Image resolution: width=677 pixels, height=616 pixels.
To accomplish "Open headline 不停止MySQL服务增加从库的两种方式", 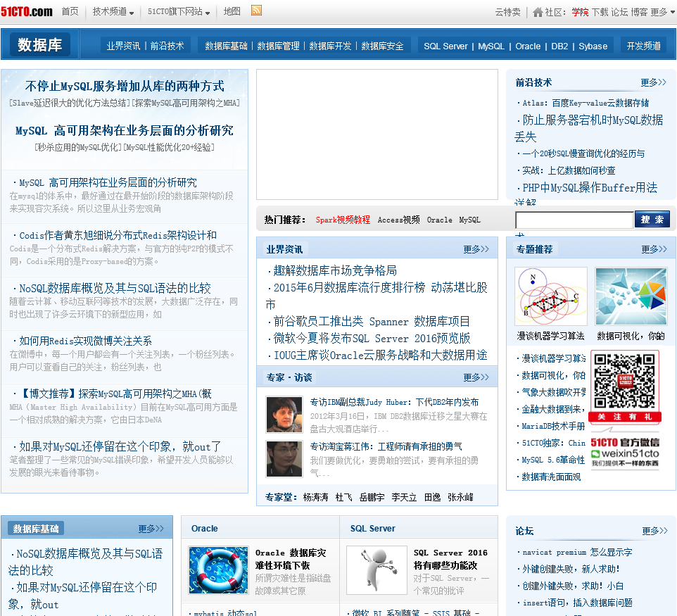I will (125, 87).
